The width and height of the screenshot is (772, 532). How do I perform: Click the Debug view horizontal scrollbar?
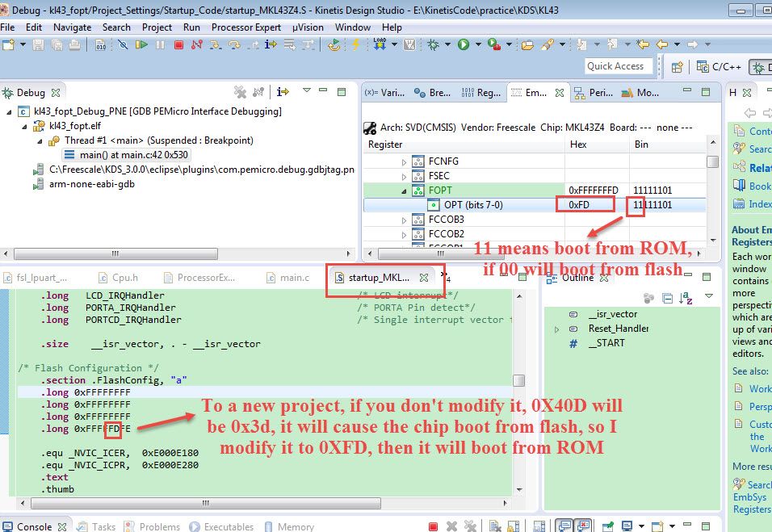click(x=115, y=254)
